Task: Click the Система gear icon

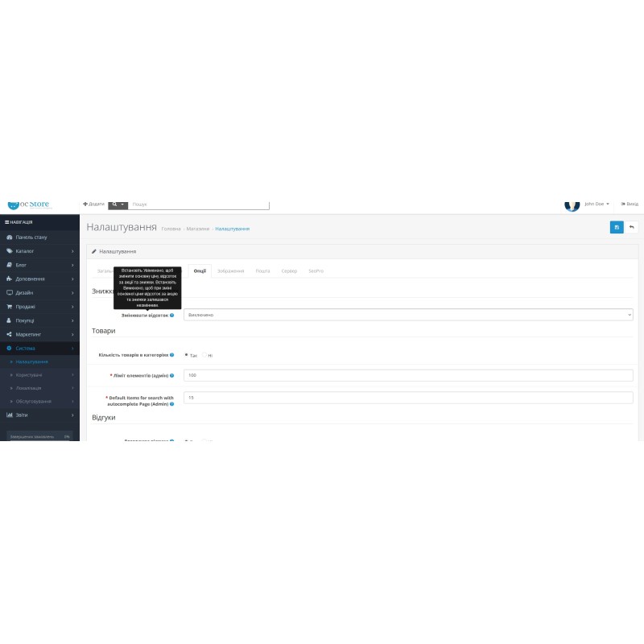Action: (10, 347)
